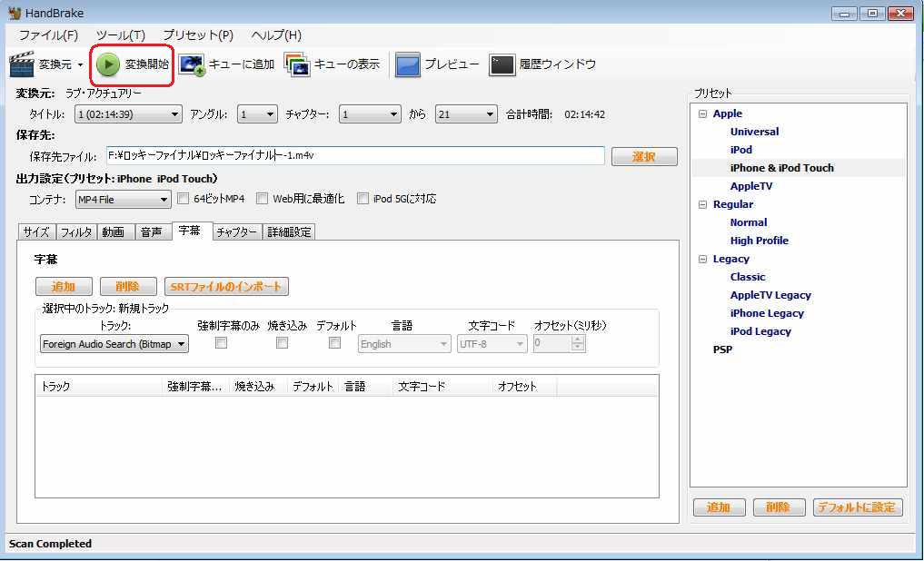The height and width of the screenshot is (561, 924).
Task: Switch to the Audio (音声) tab
Action: point(151,232)
